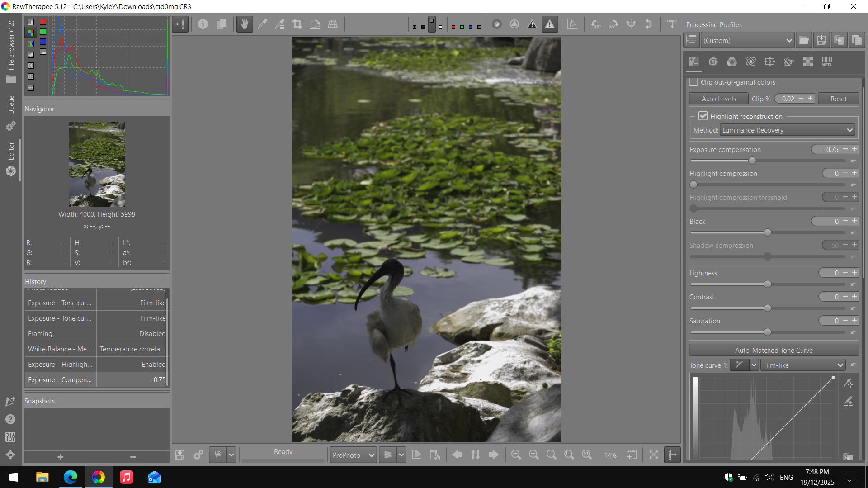Go to the previous image arrow
Image resolution: width=868 pixels, height=488 pixels.
[x=457, y=455]
